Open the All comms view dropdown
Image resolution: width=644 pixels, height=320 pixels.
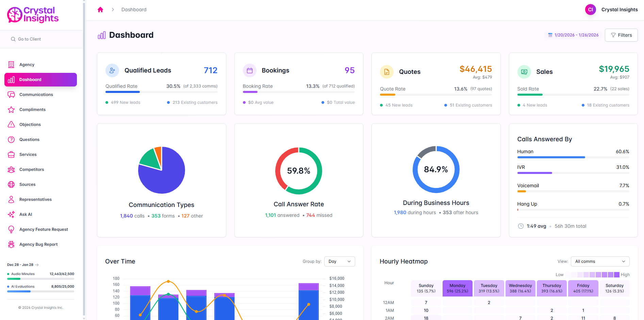click(x=600, y=261)
